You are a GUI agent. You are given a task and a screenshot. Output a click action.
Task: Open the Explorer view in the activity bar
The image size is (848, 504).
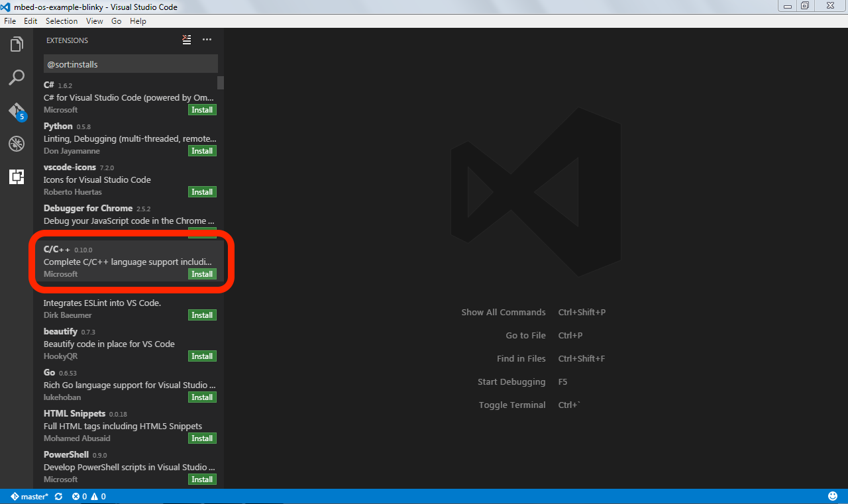[17, 44]
